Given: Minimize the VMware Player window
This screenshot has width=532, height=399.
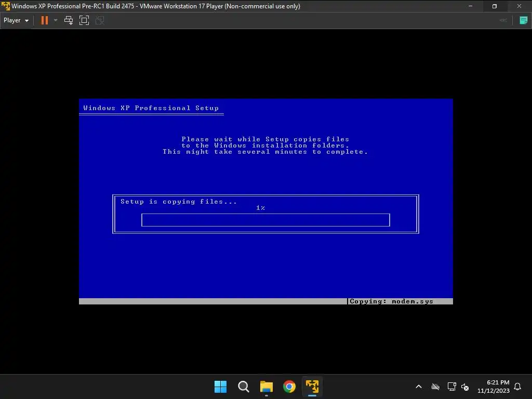Looking at the screenshot, I should click(470, 6).
